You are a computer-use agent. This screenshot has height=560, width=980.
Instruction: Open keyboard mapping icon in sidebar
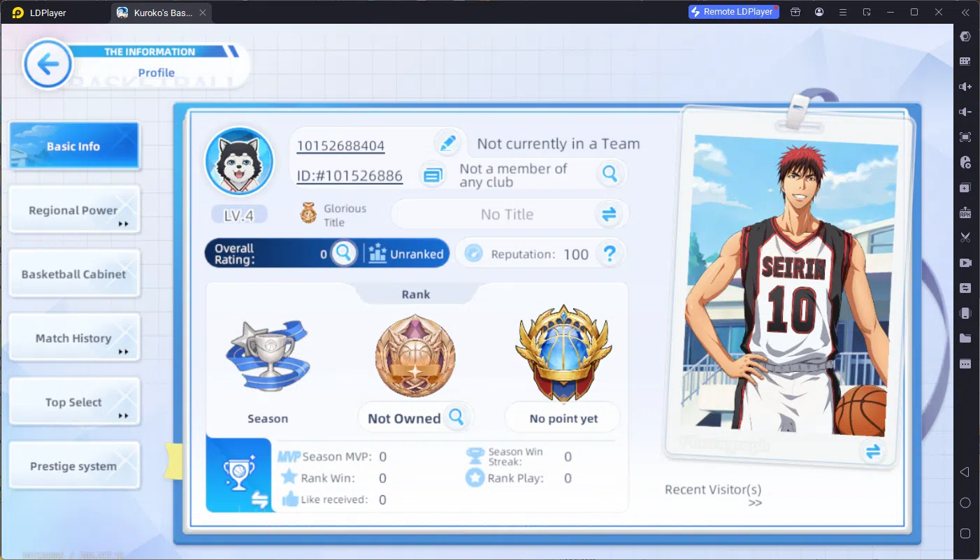point(965,62)
